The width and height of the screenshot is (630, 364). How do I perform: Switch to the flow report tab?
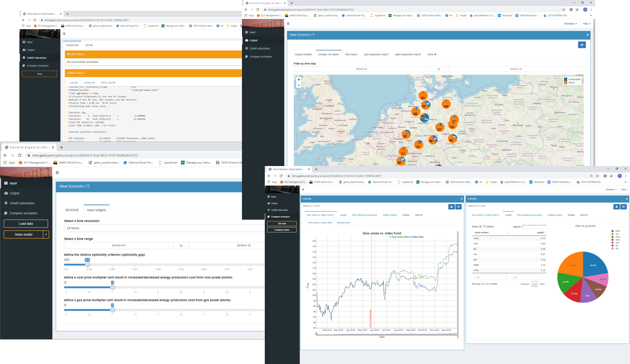[351, 54]
